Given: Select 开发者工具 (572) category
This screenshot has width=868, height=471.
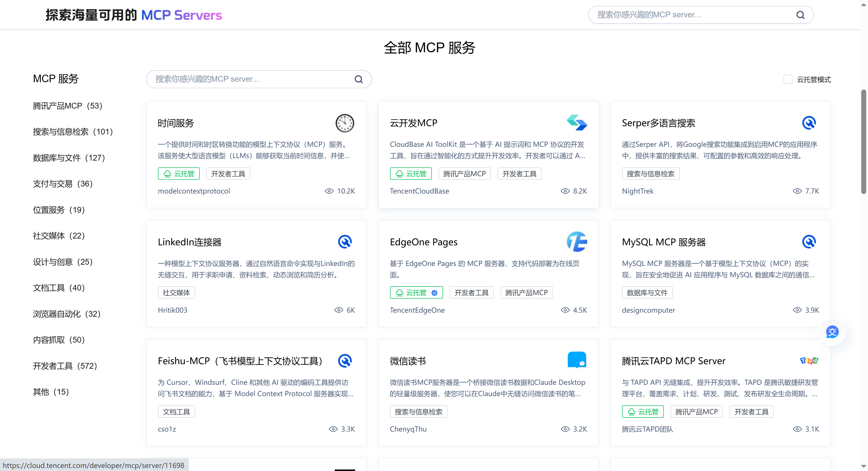Looking at the screenshot, I should (65, 366).
